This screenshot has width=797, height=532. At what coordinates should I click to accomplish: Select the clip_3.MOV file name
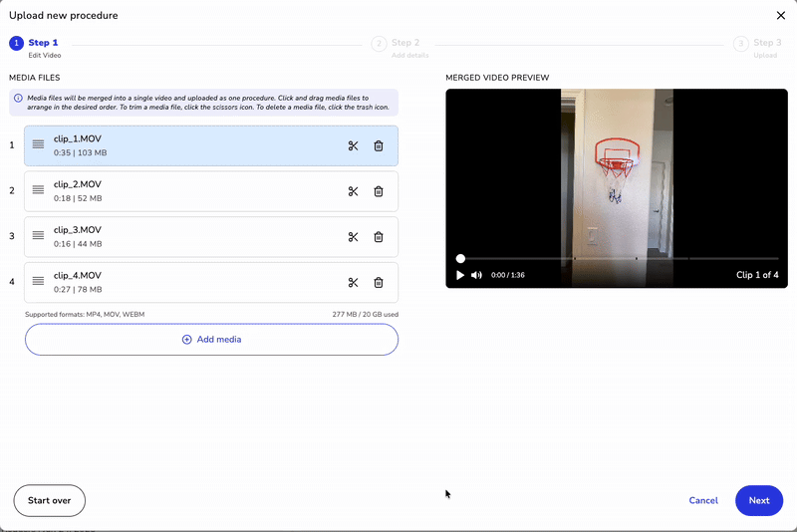[x=78, y=230]
